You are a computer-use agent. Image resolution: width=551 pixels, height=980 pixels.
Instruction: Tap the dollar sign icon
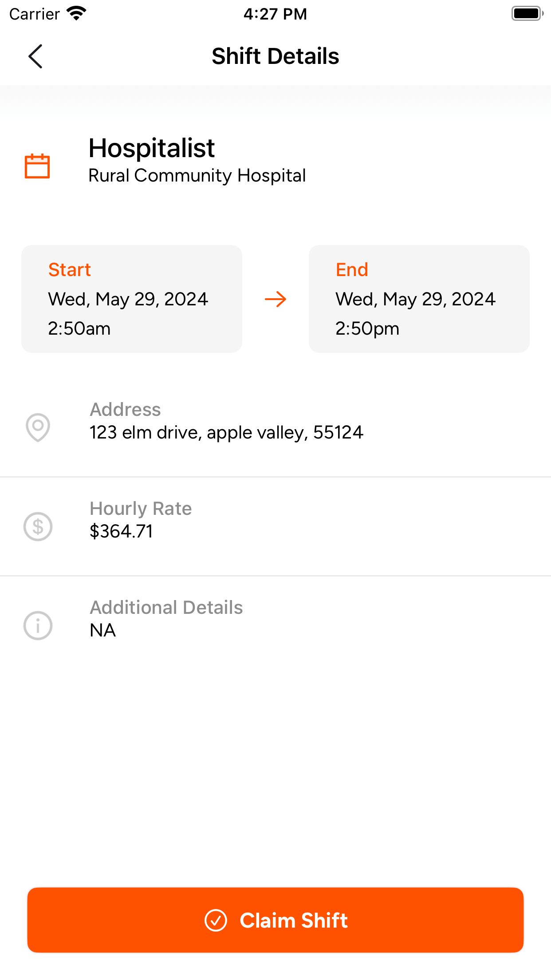pos(38,526)
